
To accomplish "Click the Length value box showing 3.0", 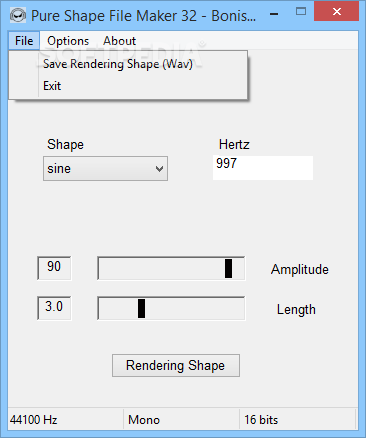I will tap(54, 308).
